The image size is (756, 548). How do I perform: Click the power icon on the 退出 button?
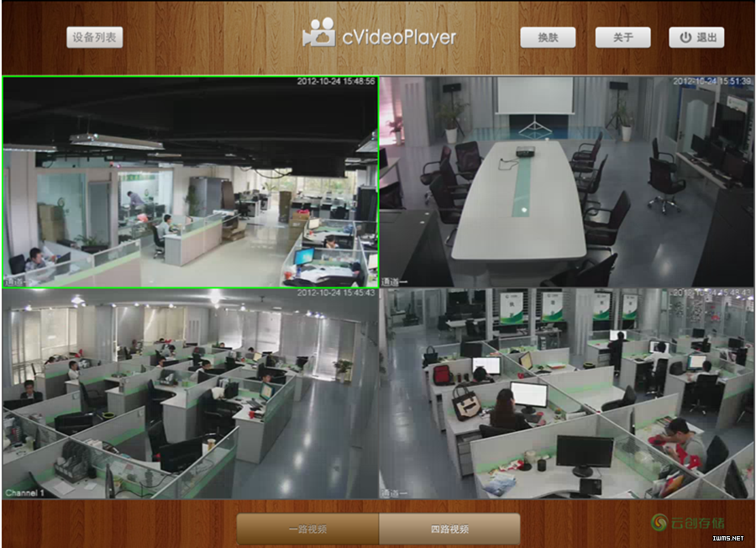point(685,38)
